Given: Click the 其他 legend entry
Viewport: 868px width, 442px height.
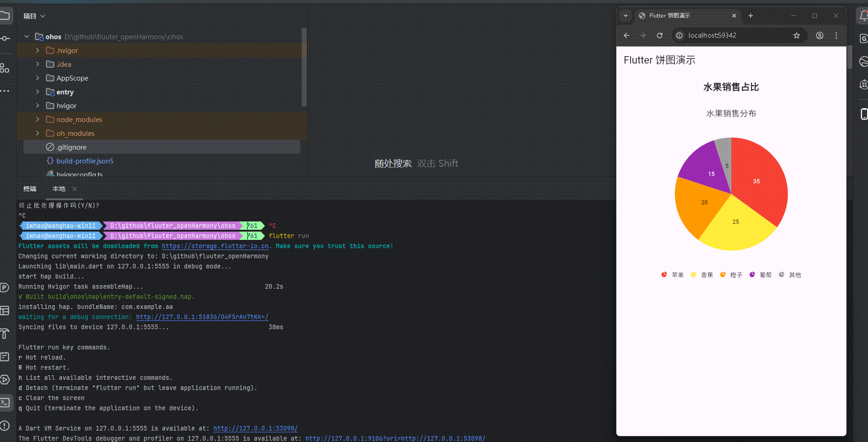Looking at the screenshot, I should (x=790, y=275).
